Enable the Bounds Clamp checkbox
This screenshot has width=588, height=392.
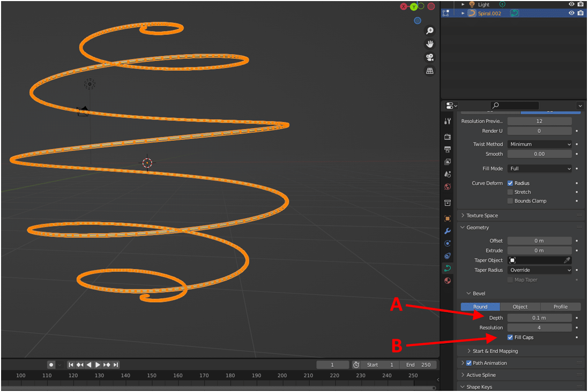tap(510, 201)
